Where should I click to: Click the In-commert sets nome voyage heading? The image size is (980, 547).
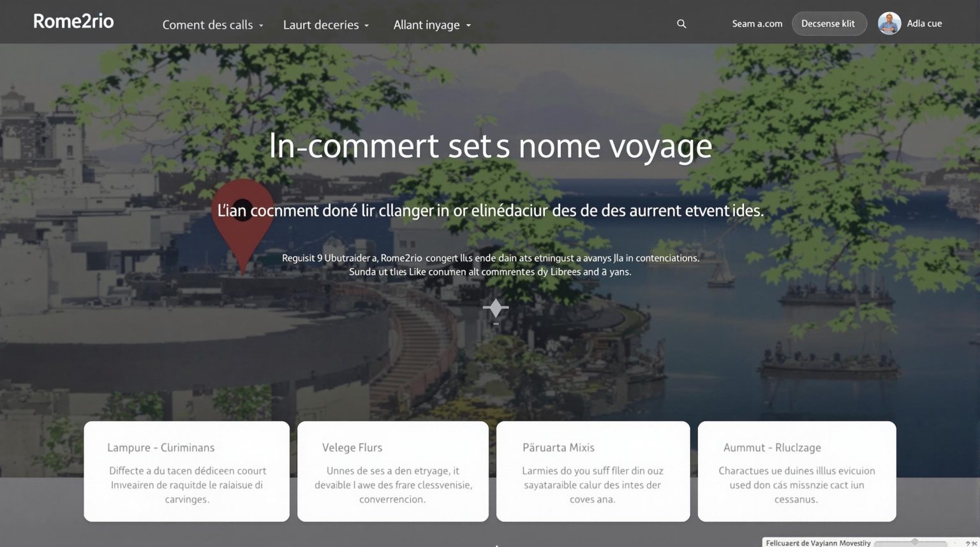pos(490,146)
